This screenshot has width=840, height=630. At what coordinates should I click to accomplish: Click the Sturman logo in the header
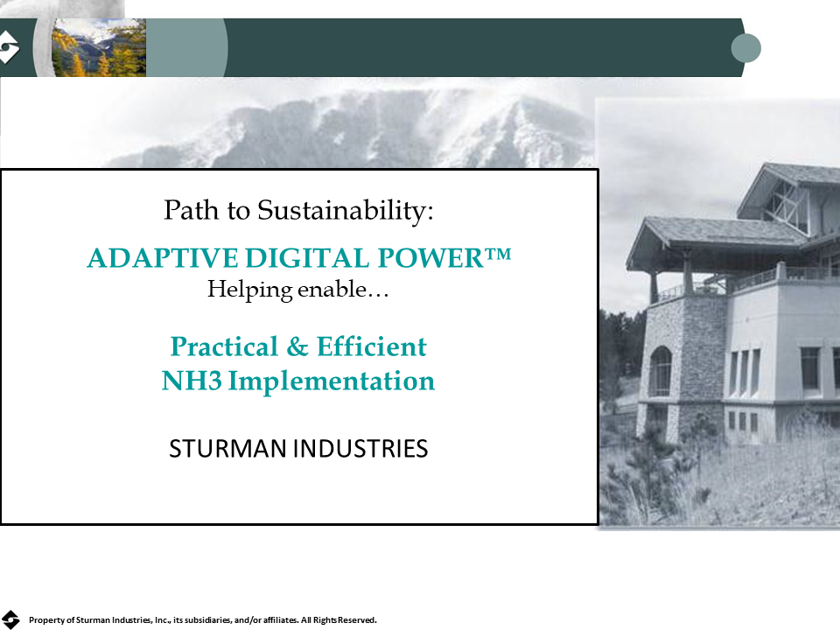[9, 47]
